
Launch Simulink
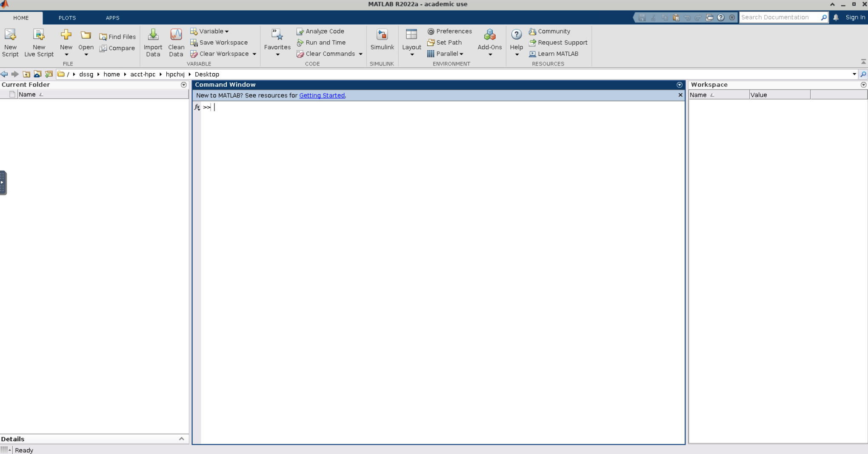click(x=382, y=40)
